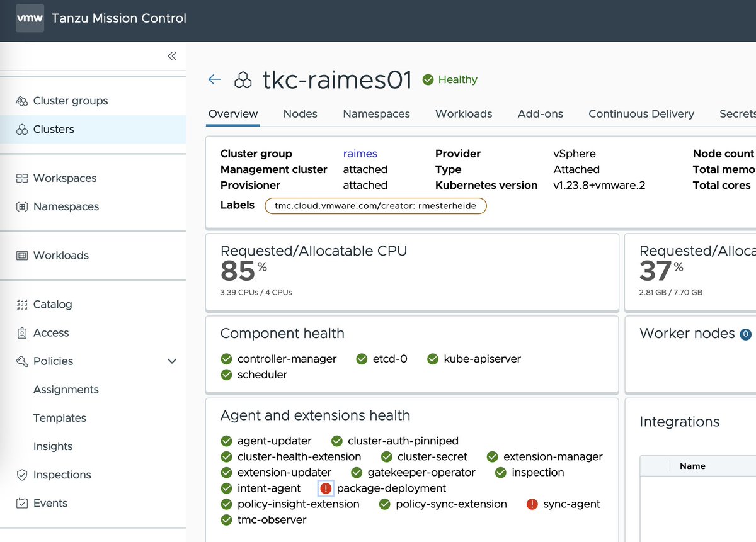This screenshot has width=756, height=542.
Task: Click the Catalog dots icon
Action: click(22, 304)
